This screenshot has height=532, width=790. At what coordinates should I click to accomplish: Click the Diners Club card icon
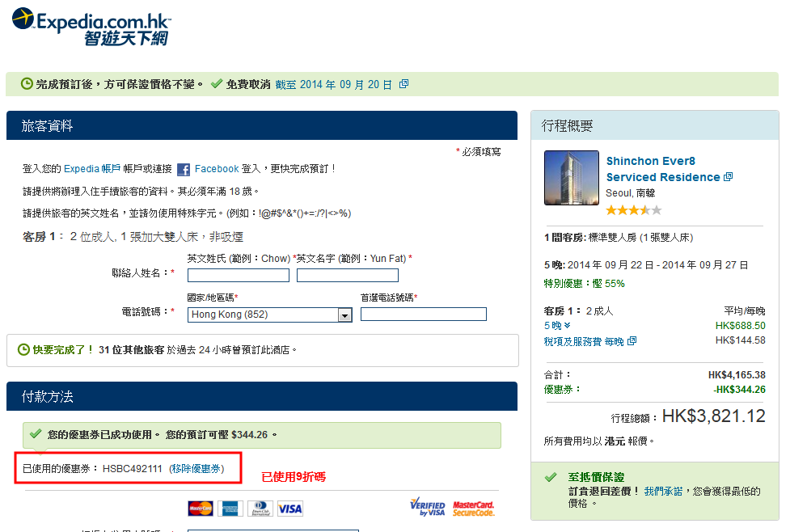point(259,509)
